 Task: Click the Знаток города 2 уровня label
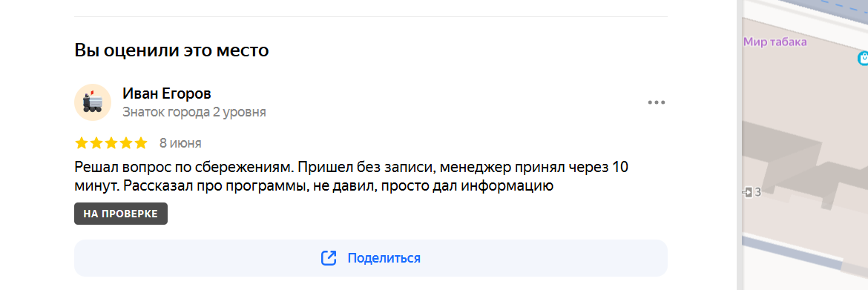click(194, 112)
